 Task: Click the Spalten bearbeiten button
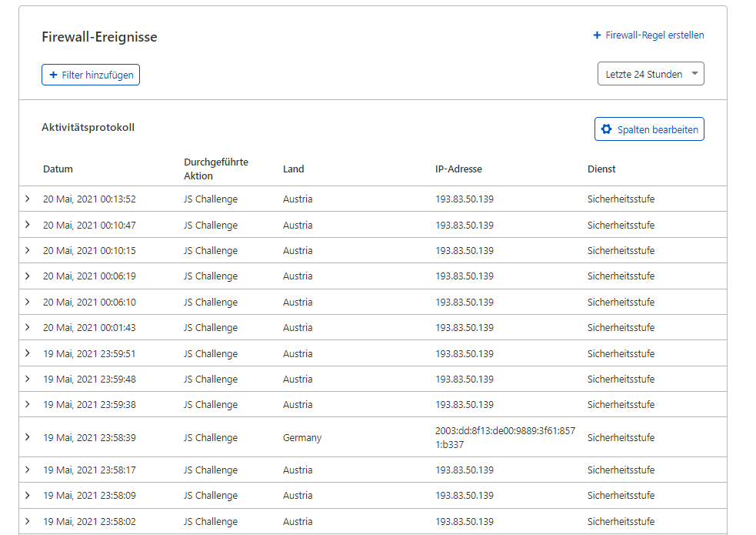[649, 129]
